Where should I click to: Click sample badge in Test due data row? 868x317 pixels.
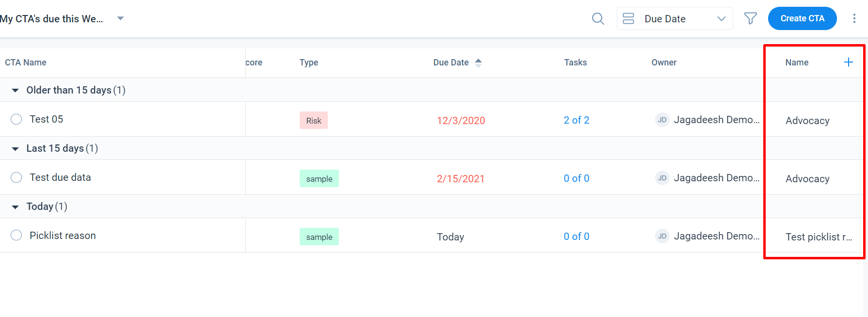pos(319,178)
